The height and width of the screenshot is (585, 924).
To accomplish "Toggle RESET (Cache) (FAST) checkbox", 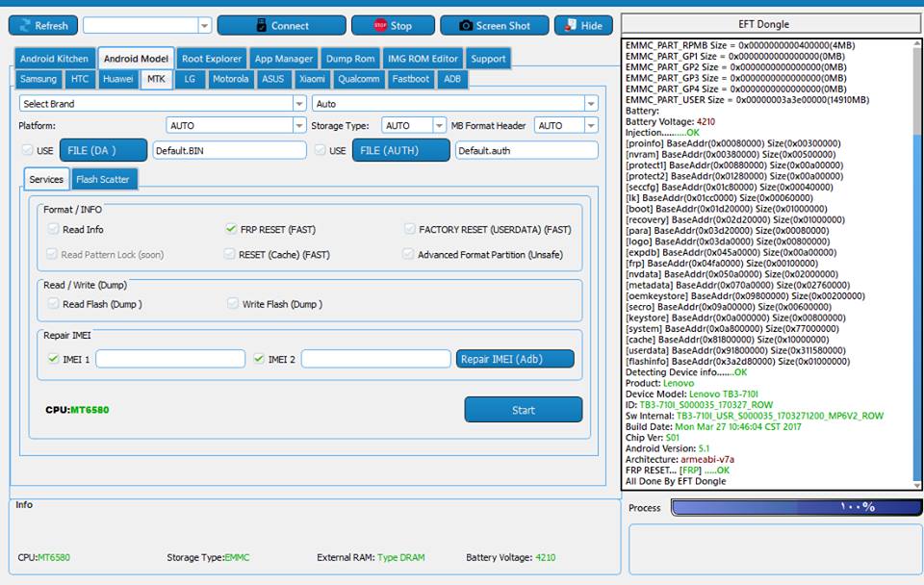I will pyautogui.click(x=229, y=254).
